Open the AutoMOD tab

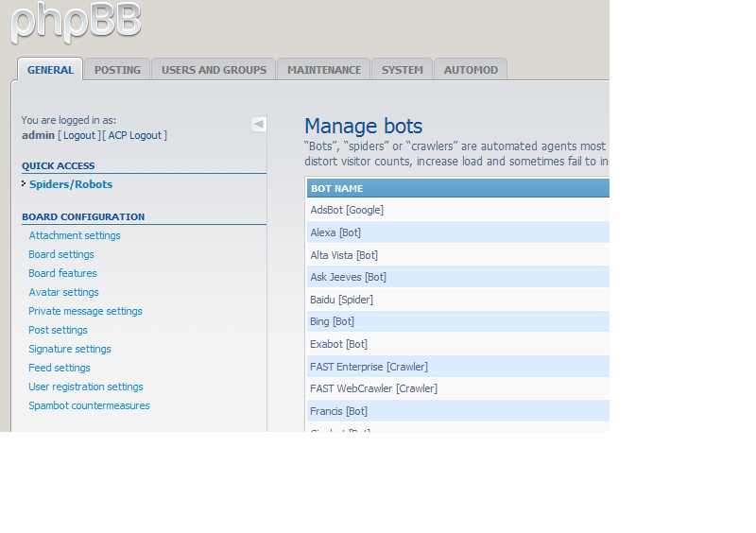(x=471, y=70)
